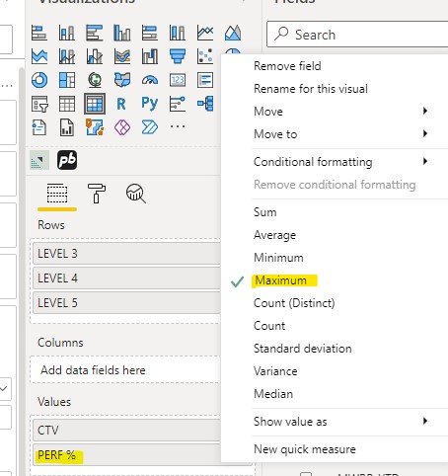Viewport: 448px width, 476px height.
Task: Select the Gauge visual
Action: (150, 80)
